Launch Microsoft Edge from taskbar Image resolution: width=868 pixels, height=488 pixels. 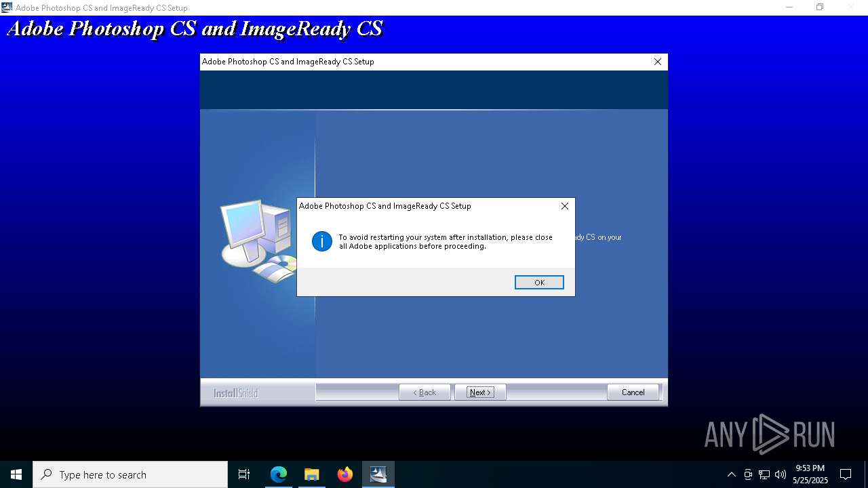coord(279,474)
